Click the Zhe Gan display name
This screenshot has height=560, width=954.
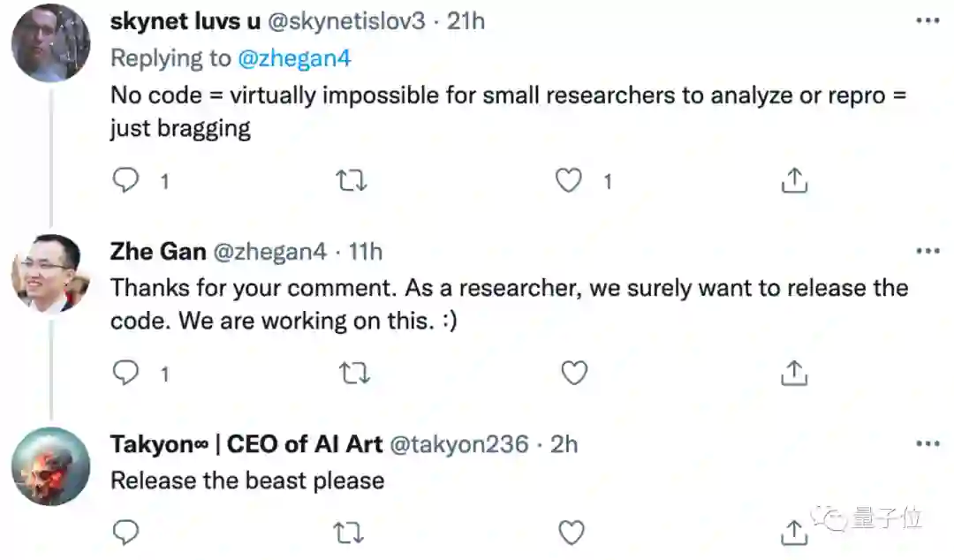(x=157, y=252)
